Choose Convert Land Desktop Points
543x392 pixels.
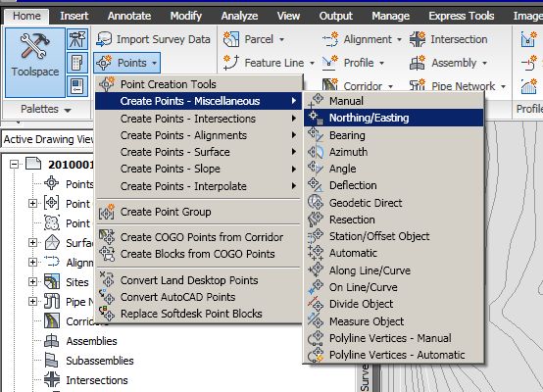(198, 280)
